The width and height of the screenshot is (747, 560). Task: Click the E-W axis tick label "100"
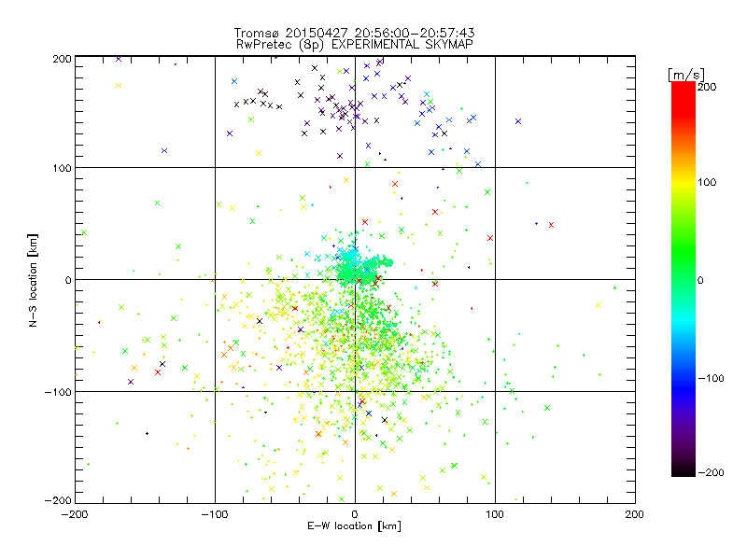pyautogui.click(x=495, y=514)
